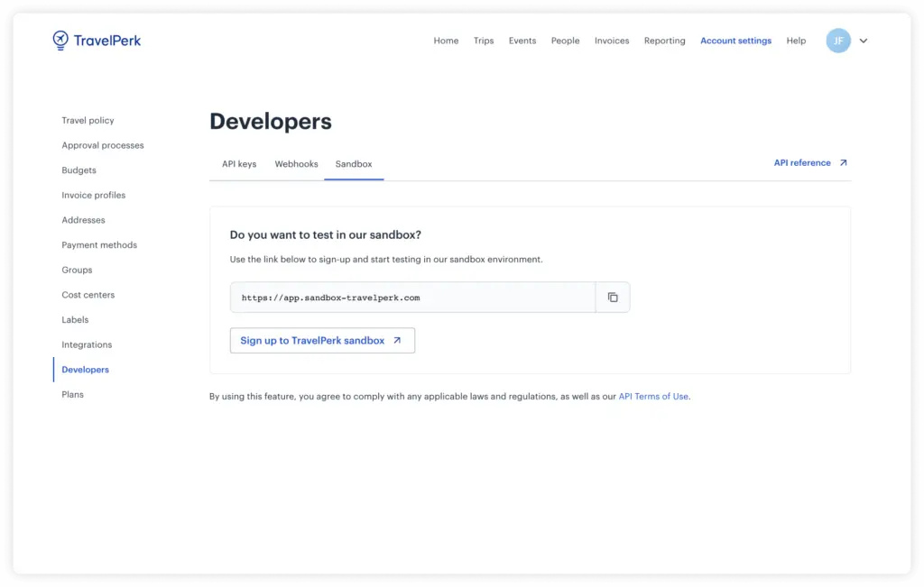Open the API Terms of Use link

pos(653,396)
